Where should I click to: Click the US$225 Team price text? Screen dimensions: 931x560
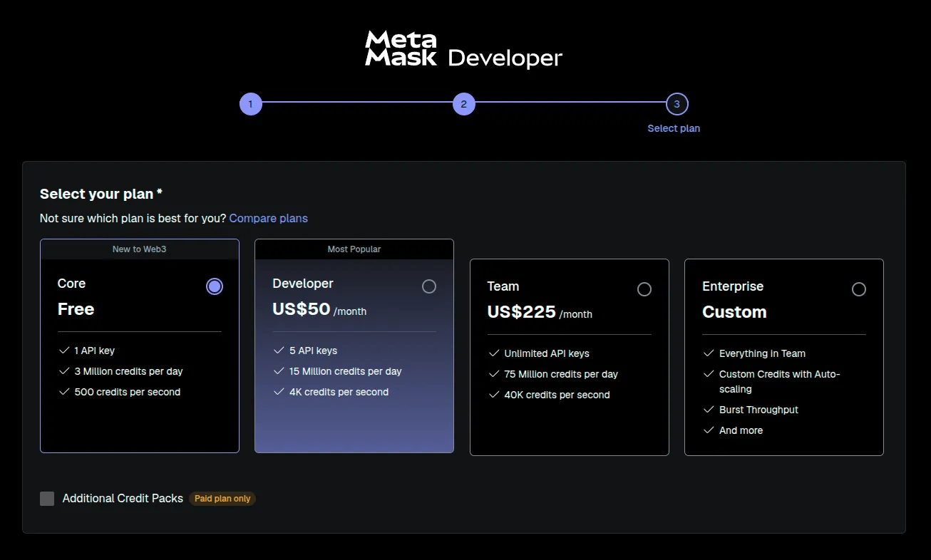(521, 312)
